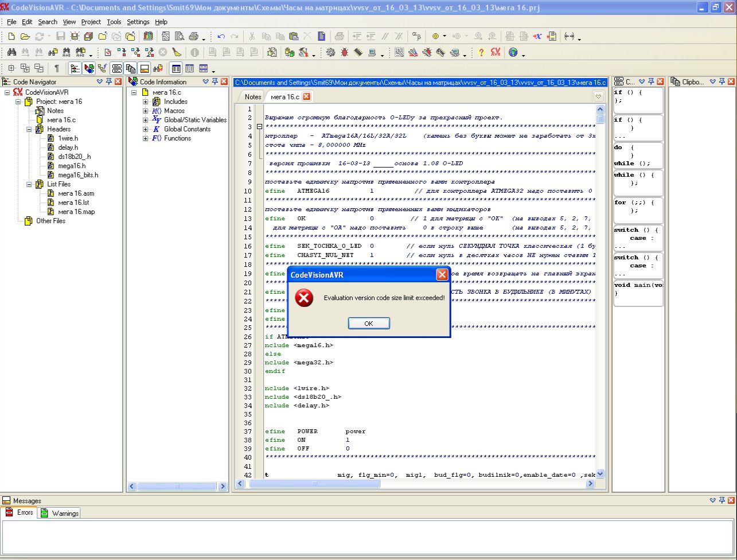
Task: Expand the Includes node
Action: 146,102
